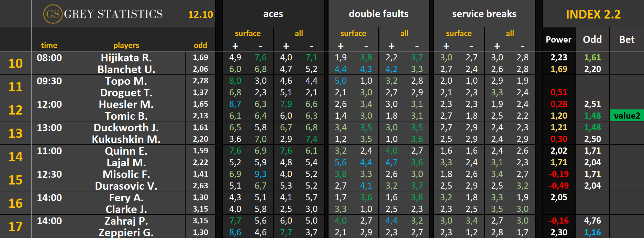Click the time column header

tap(49, 45)
